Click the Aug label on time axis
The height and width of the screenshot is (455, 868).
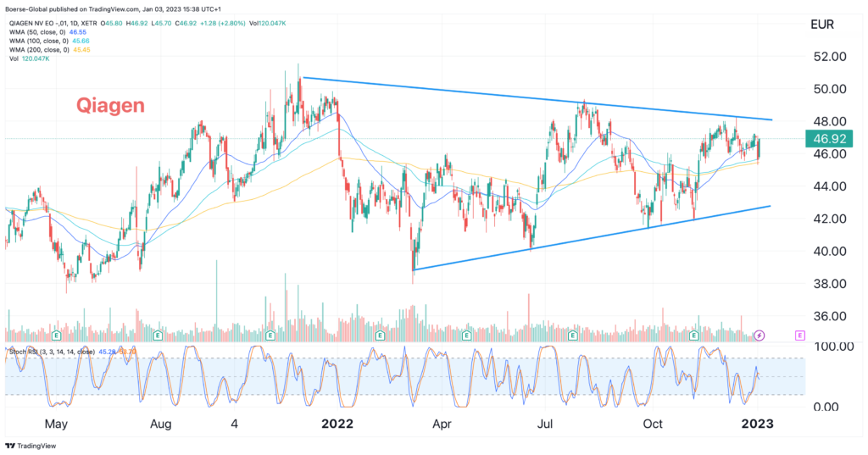160,424
